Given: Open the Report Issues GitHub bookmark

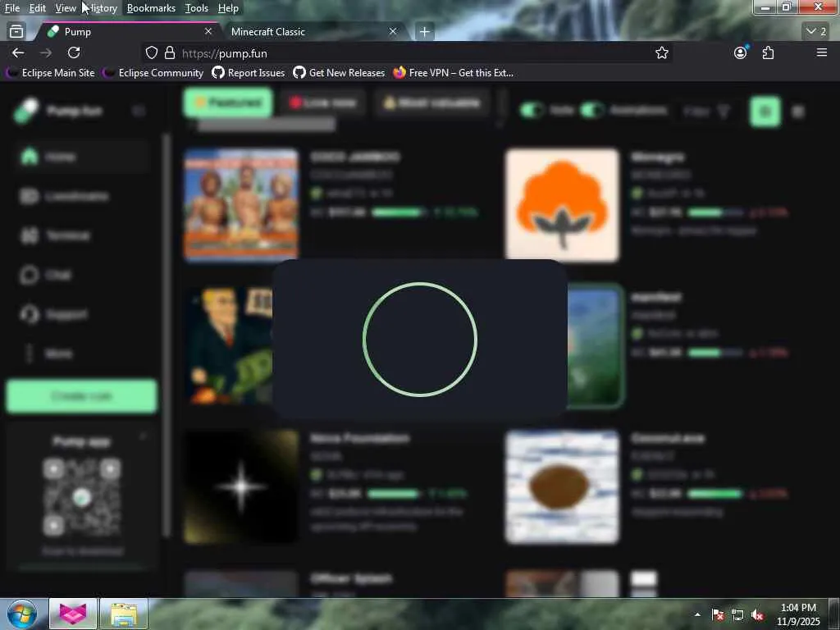Looking at the screenshot, I should 249,73.
